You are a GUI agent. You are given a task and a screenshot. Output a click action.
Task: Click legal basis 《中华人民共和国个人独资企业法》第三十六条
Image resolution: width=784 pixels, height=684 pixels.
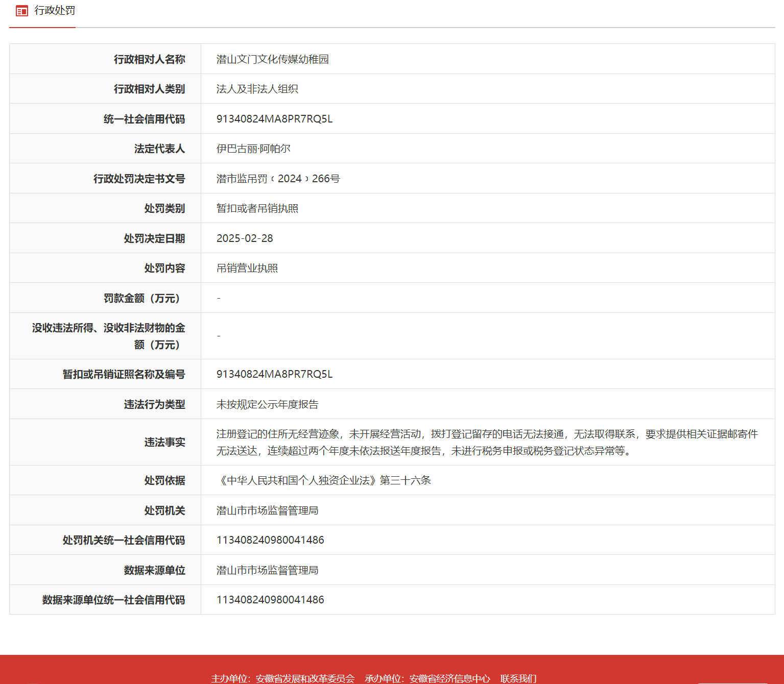(x=324, y=480)
